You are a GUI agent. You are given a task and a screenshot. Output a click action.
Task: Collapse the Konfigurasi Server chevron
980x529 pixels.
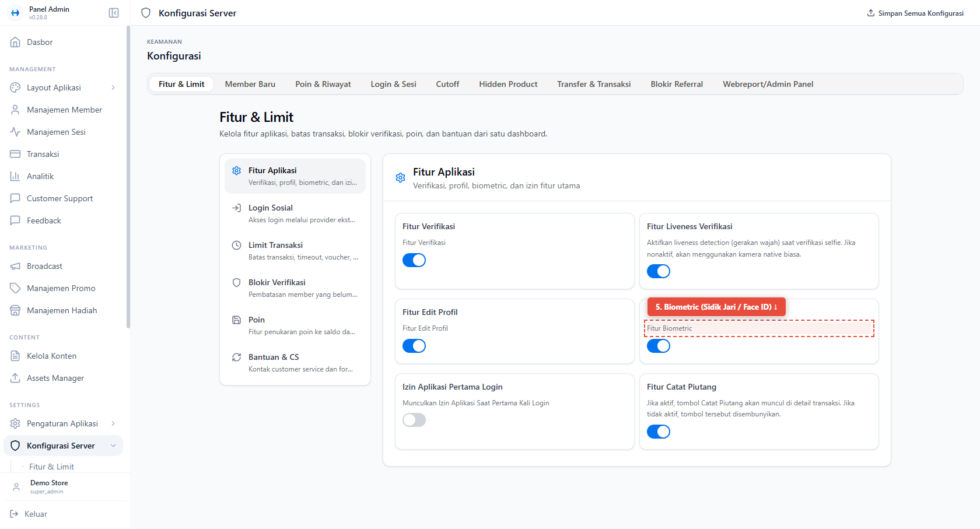tap(113, 446)
